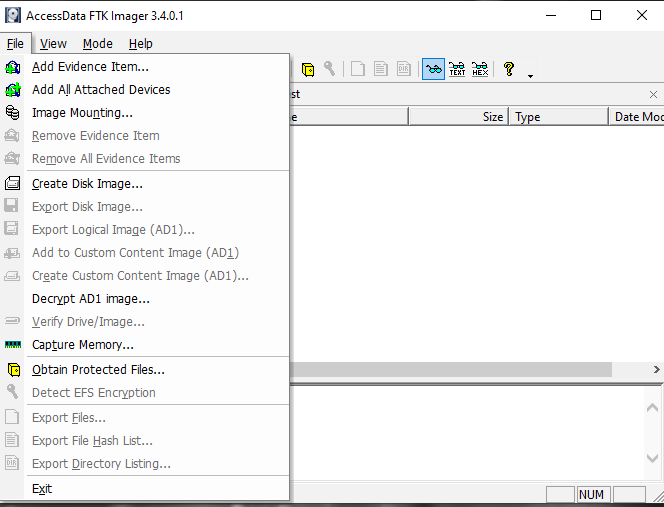Minimize the FTK Imager window
Image resolution: width=664 pixels, height=507 pixels.
[551, 15]
